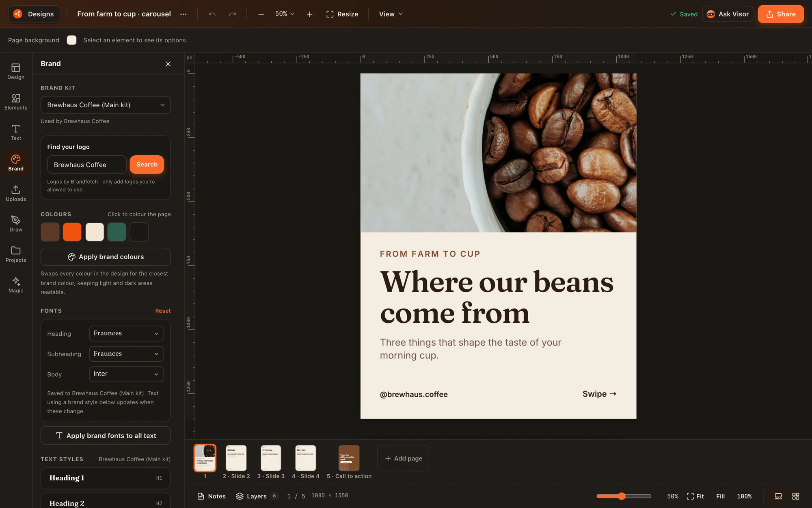
Task: Open the Text sidebar panel
Action: click(x=16, y=132)
